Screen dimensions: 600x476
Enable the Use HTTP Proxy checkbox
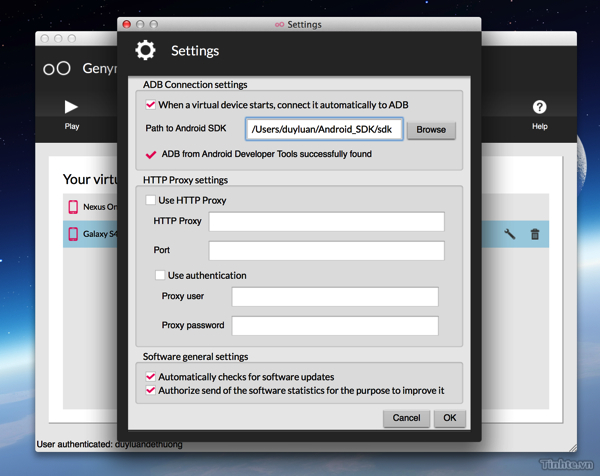click(x=151, y=200)
